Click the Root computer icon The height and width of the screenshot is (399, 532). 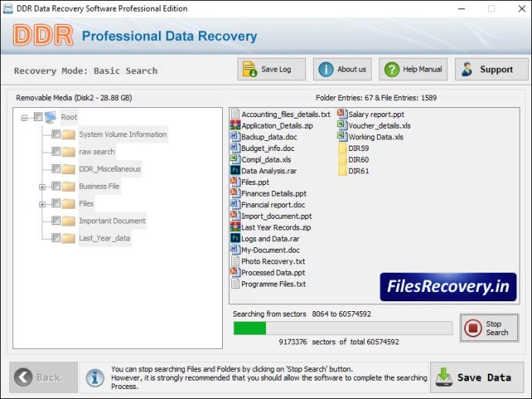point(51,117)
